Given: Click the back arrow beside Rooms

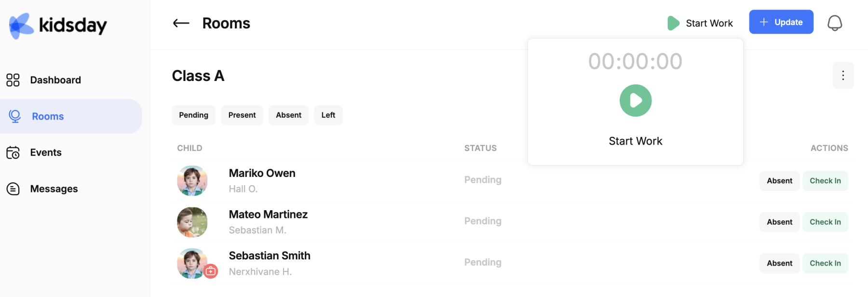Looking at the screenshot, I should [181, 23].
